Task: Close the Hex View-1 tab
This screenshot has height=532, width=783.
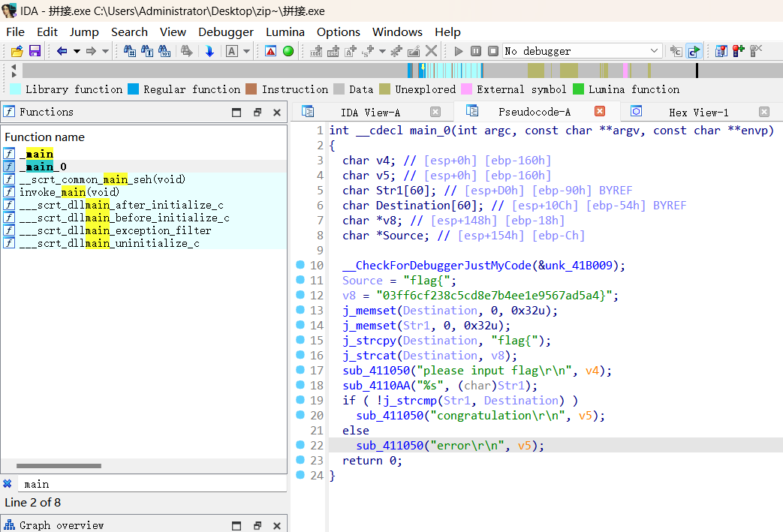Action: click(x=764, y=112)
